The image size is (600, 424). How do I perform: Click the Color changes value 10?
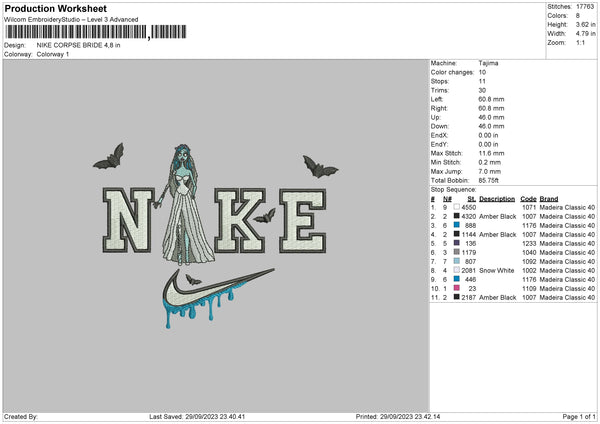(482, 72)
